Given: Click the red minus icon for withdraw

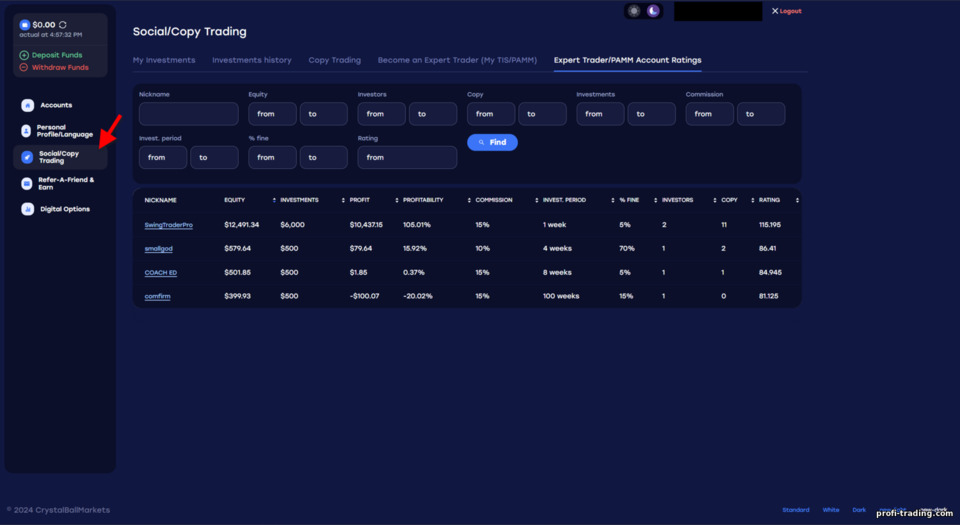Looking at the screenshot, I should 24,67.
